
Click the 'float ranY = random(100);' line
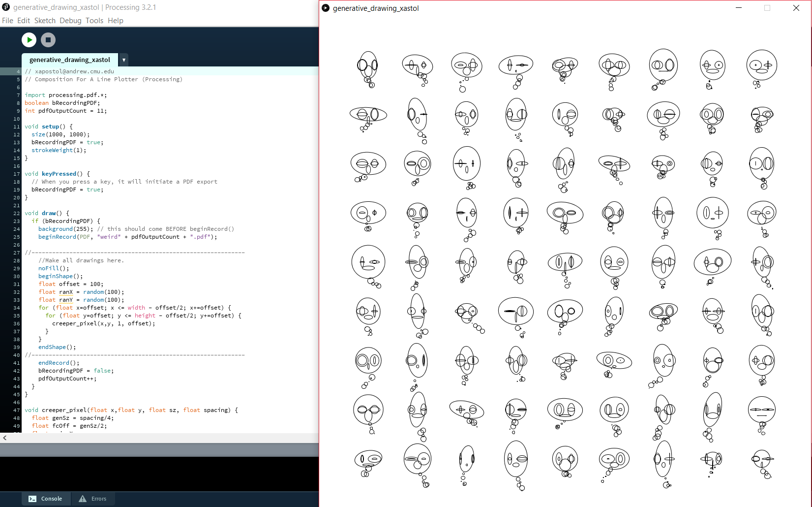click(x=81, y=300)
